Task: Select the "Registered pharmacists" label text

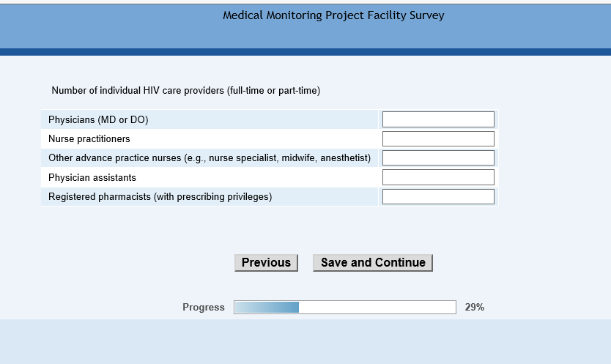Action: click(x=160, y=197)
